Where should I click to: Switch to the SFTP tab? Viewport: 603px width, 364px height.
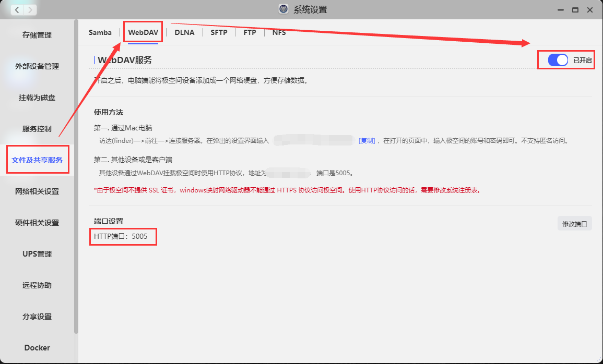pos(219,32)
